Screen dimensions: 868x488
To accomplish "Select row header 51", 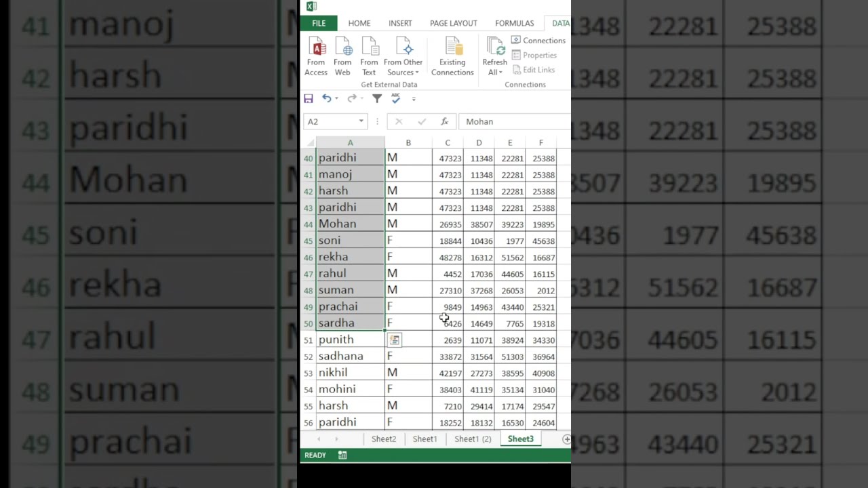I will pyautogui.click(x=309, y=340).
